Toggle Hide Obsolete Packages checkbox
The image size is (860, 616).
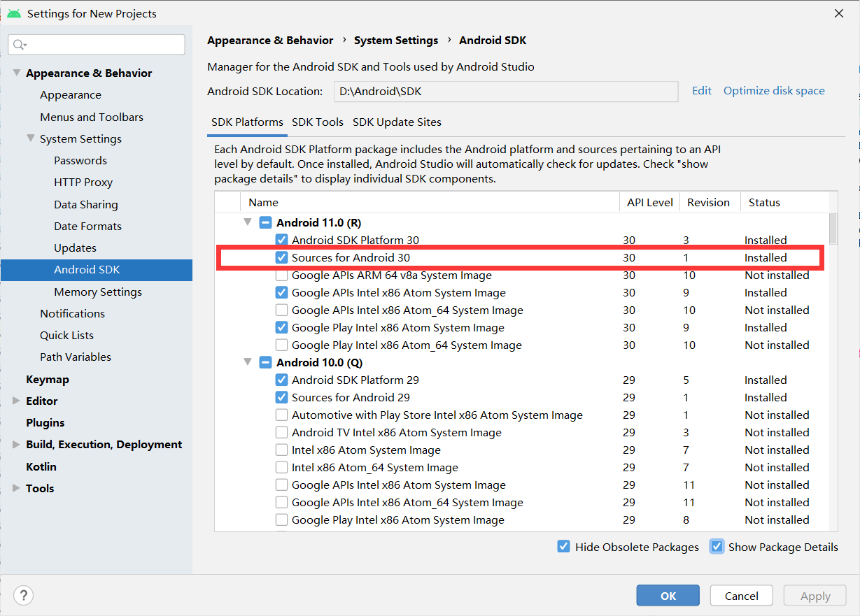pos(563,547)
